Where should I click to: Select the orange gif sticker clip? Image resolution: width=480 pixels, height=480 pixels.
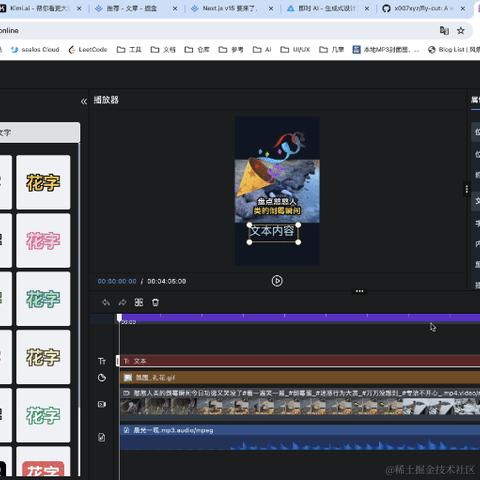pos(300,378)
